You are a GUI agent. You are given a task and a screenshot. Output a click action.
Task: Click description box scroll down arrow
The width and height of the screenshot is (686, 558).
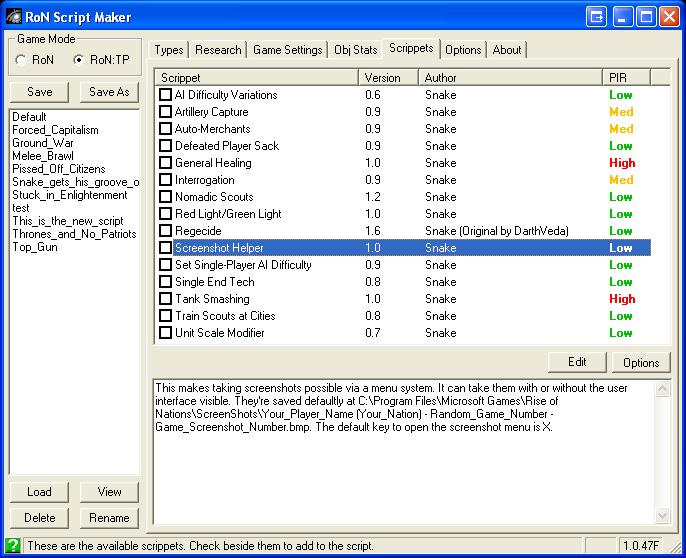(x=662, y=516)
